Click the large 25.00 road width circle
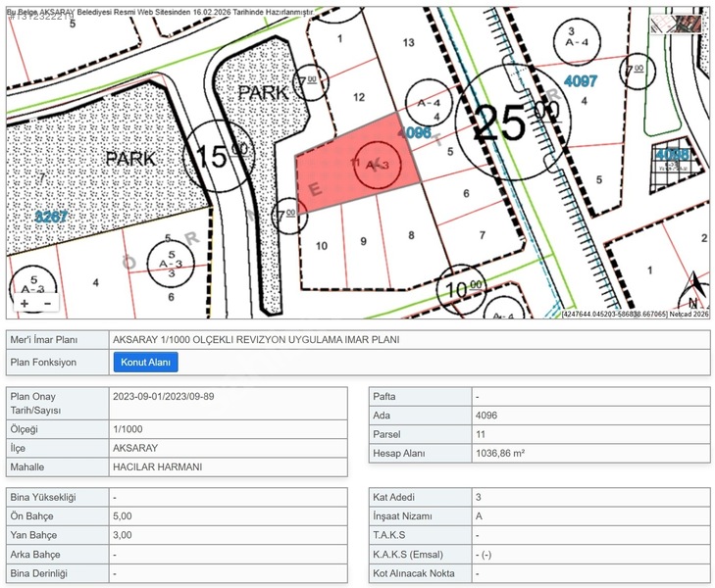Image resolution: width=715 pixels, height=588 pixels. click(512, 122)
